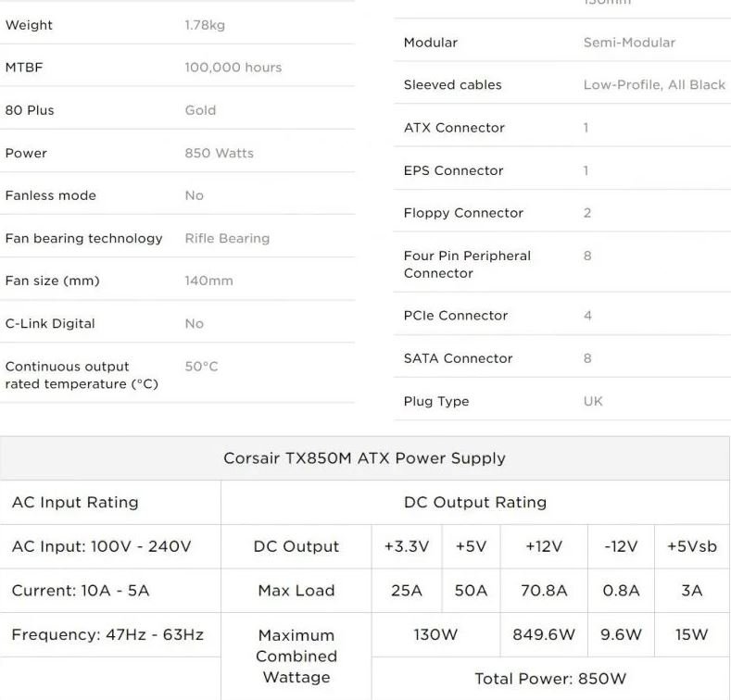Click the 3A max load cell

click(x=692, y=591)
